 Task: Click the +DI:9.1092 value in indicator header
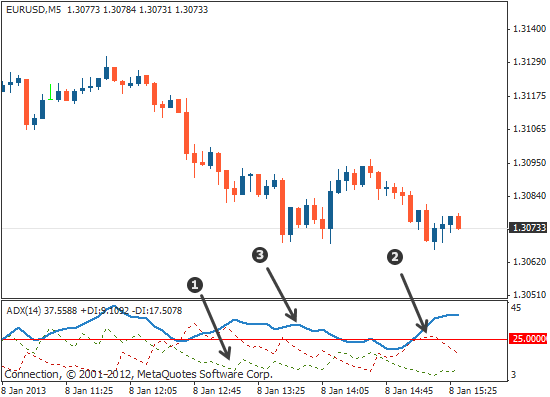click(105, 311)
